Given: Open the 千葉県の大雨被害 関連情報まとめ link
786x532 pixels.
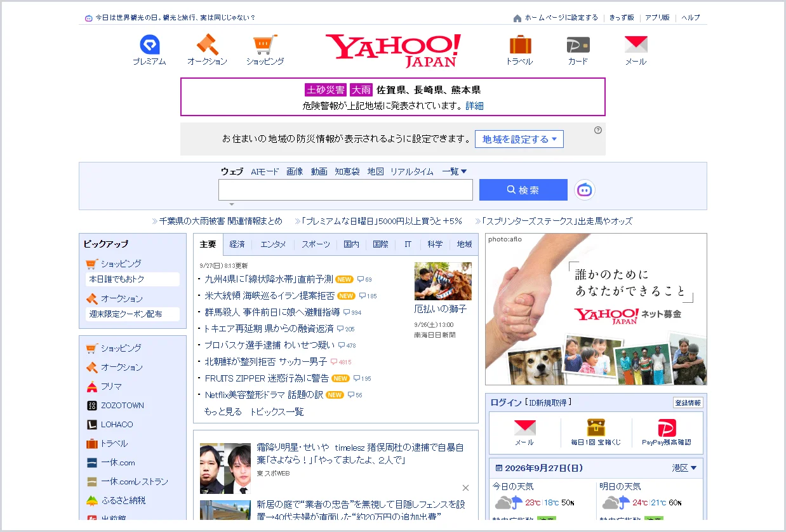Looking at the screenshot, I should 220,221.
